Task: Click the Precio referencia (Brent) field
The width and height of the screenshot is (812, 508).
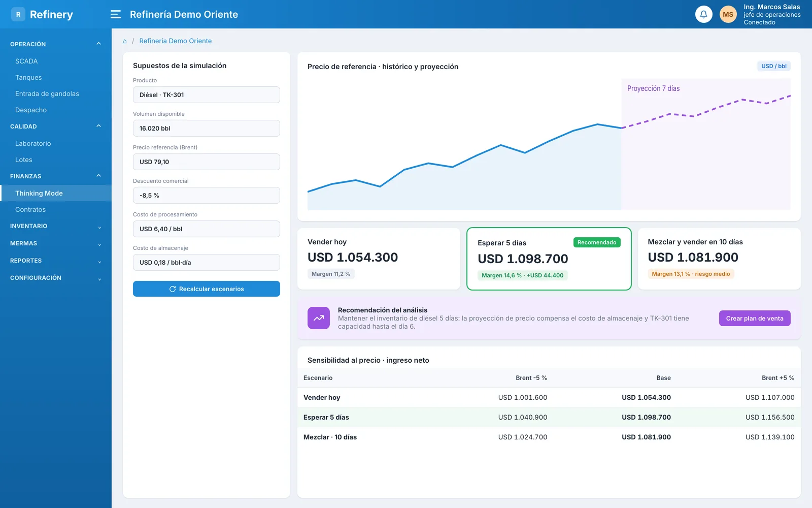Action: [x=207, y=162]
